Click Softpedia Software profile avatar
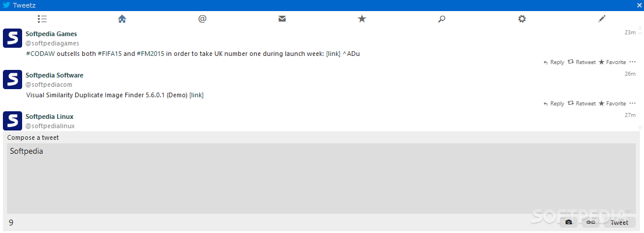 [x=12, y=79]
